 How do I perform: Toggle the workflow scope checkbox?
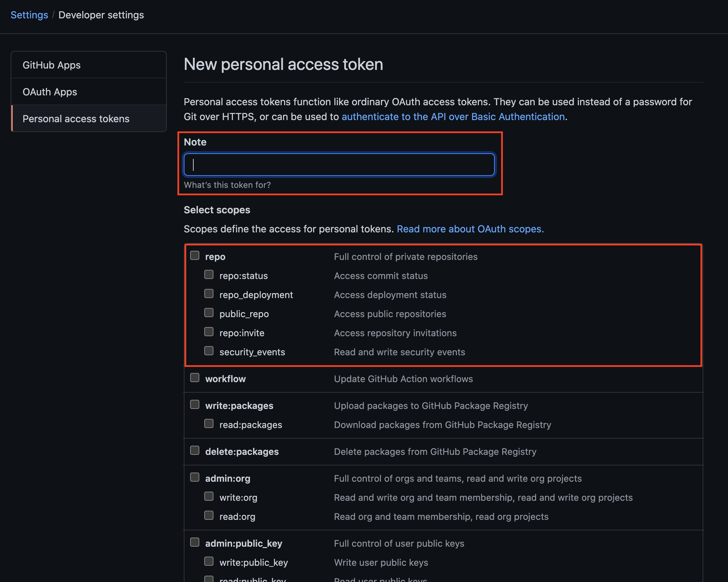coord(195,378)
